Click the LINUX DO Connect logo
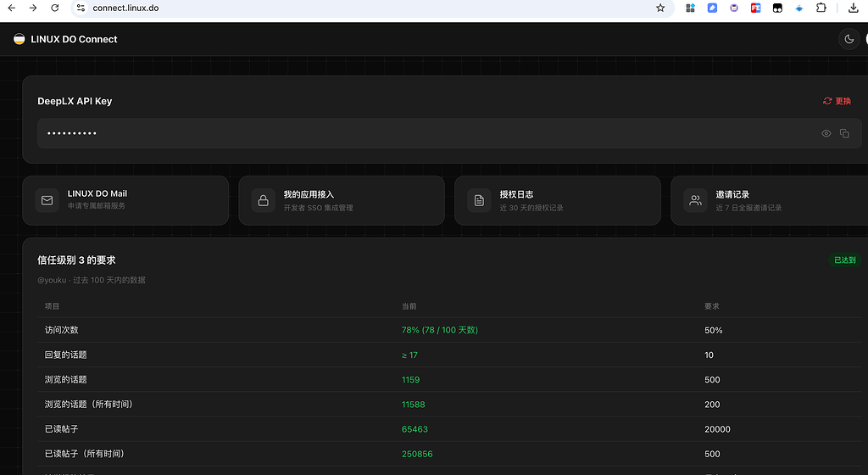This screenshot has width=868, height=475. (x=19, y=39)
